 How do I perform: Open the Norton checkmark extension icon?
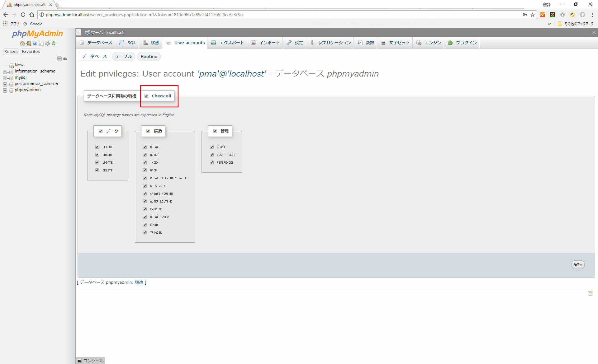point(553,15)
